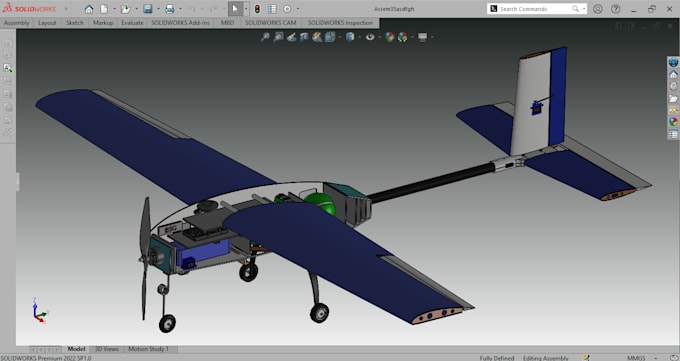Open the Search Commands dropdown arrow
The image size is (680, 361).
(x=584, y=9)
